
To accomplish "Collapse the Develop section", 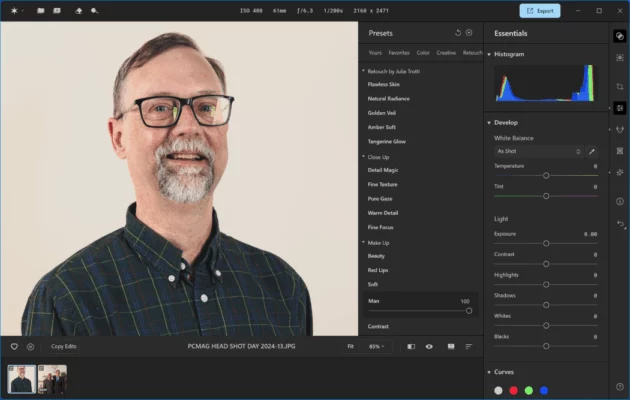I will (x=489, y=122).
